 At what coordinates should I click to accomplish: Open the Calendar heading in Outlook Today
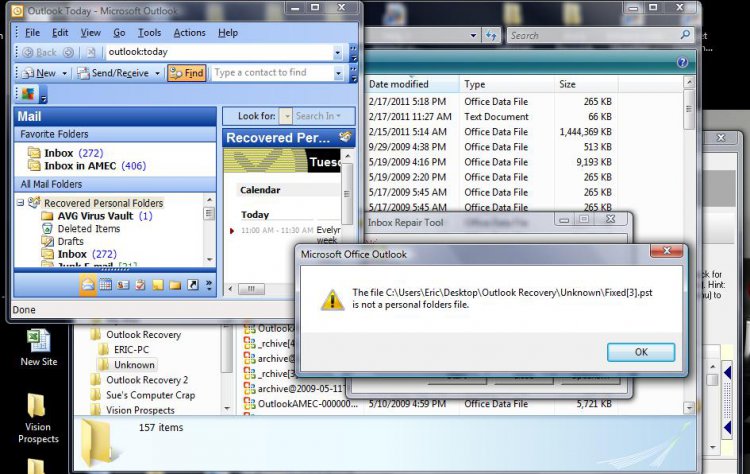(x=260, y=190)
